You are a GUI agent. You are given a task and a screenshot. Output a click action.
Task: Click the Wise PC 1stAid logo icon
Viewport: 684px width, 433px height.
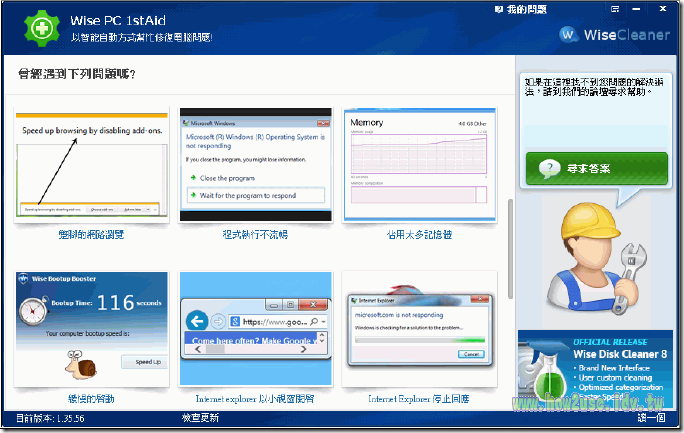pos(30,28)
